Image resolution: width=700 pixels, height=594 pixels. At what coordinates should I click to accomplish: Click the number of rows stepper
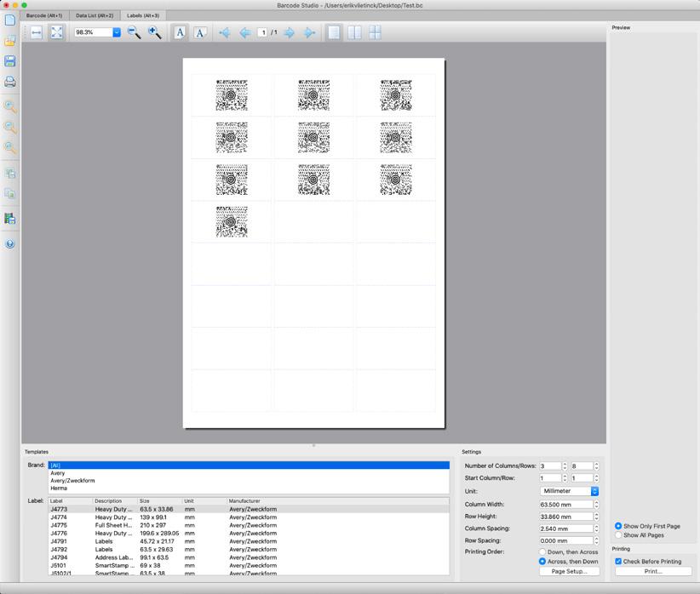click(x=596, y=465)
